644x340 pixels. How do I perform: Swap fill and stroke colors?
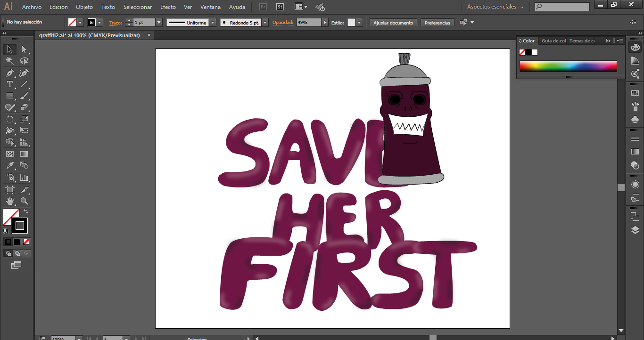[x=26, y=212]
